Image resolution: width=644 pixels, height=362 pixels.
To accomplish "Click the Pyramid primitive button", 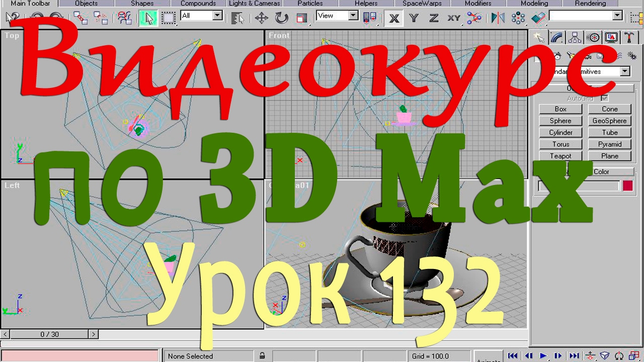I will tap(609, 144).
